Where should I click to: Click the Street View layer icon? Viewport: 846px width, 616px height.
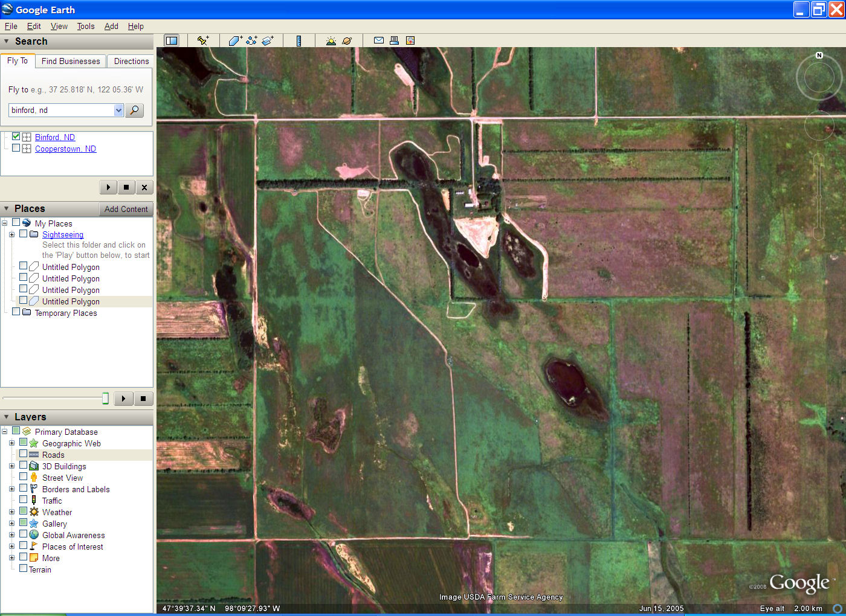(x=34, y=478)
